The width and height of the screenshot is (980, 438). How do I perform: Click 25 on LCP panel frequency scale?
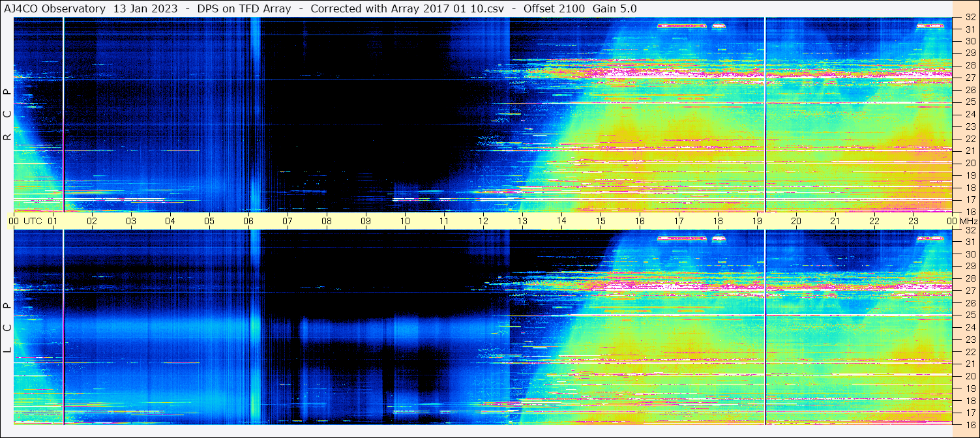(970, 315)
